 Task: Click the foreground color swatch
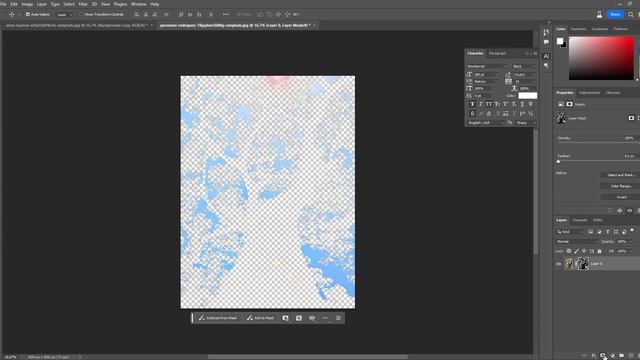(x=560, y=41)
